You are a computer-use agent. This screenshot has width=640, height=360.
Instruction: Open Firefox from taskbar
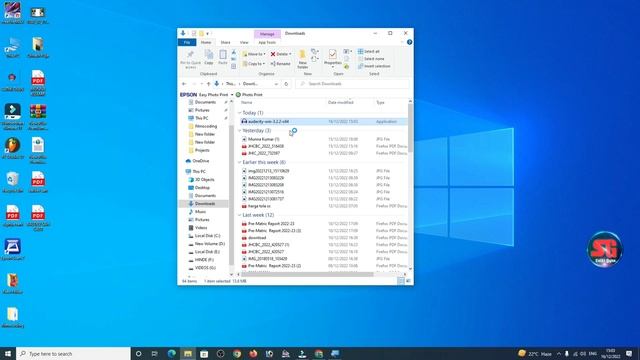coord(253,353)
